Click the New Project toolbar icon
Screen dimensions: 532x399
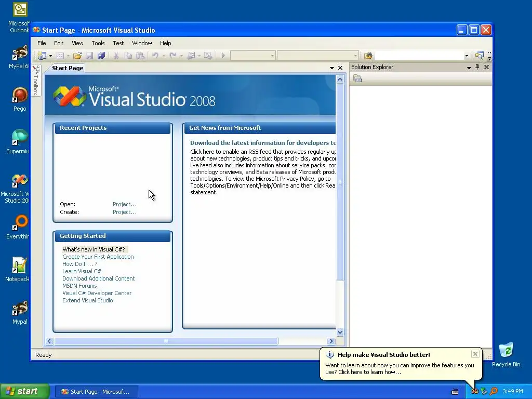click(42, 55)
